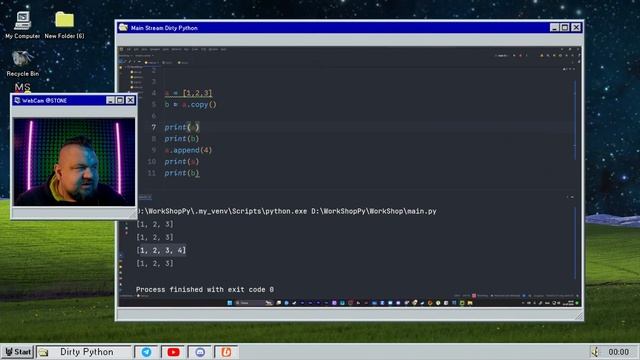Click the a.append(4) code line
This screenshot has height=360, width=640.
click(188, 150)
